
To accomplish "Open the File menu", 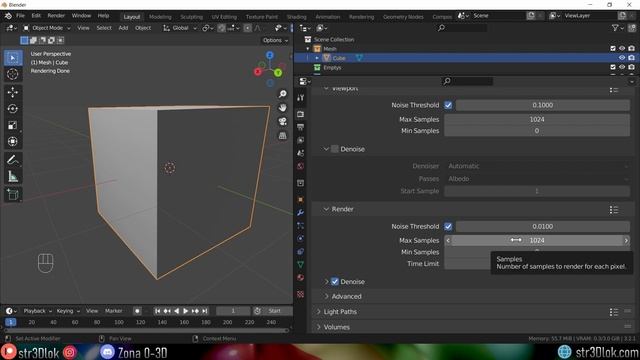I will [20, 16].
